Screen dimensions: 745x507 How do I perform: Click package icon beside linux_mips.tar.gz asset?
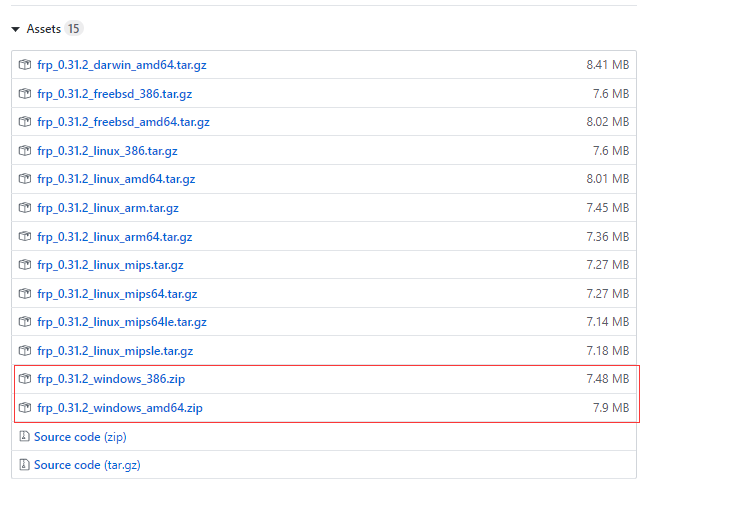pos(25,265)
